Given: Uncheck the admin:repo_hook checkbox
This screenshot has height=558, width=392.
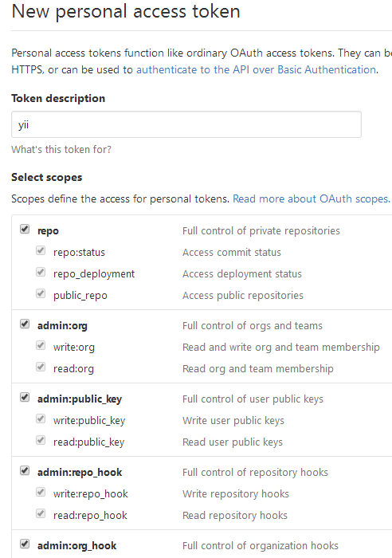Looking at the screenshot, I should click(x=25, y=470).
